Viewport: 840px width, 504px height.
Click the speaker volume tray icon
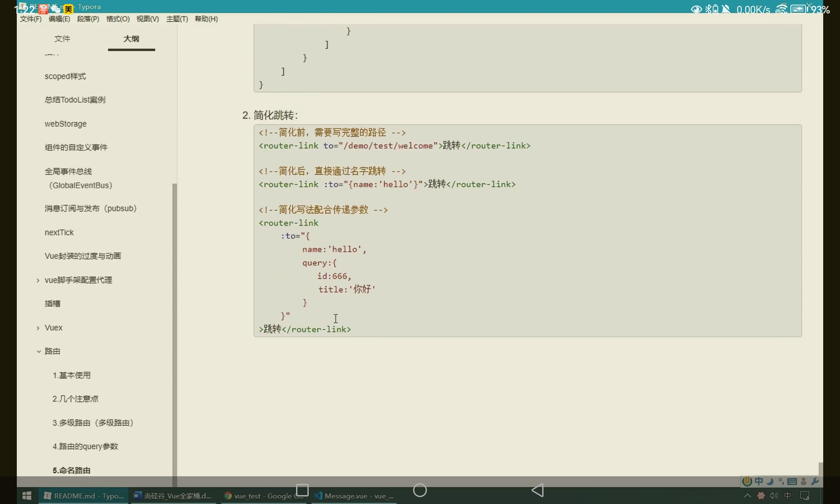click(774, 496)
